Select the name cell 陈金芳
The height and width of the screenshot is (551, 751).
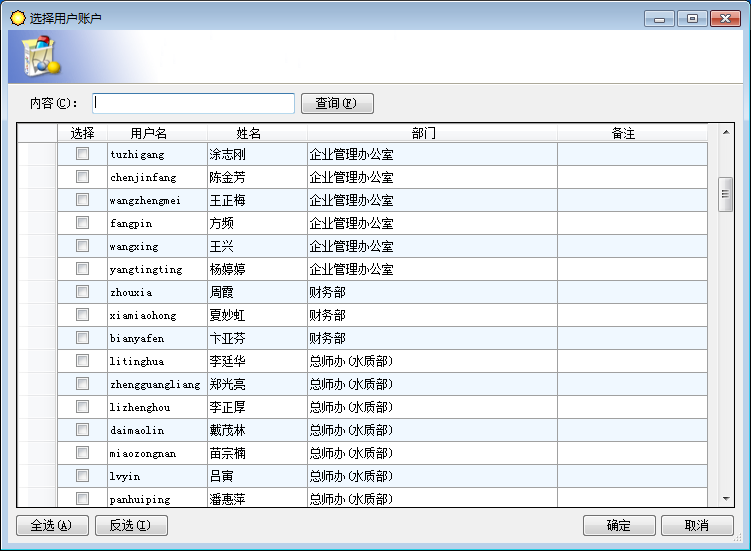(x=257, y=177)
